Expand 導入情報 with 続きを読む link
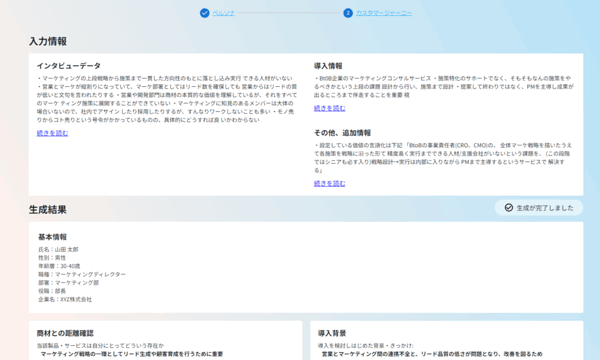The image size is (600, 360). pyautogui.click(x=329, y=108)
